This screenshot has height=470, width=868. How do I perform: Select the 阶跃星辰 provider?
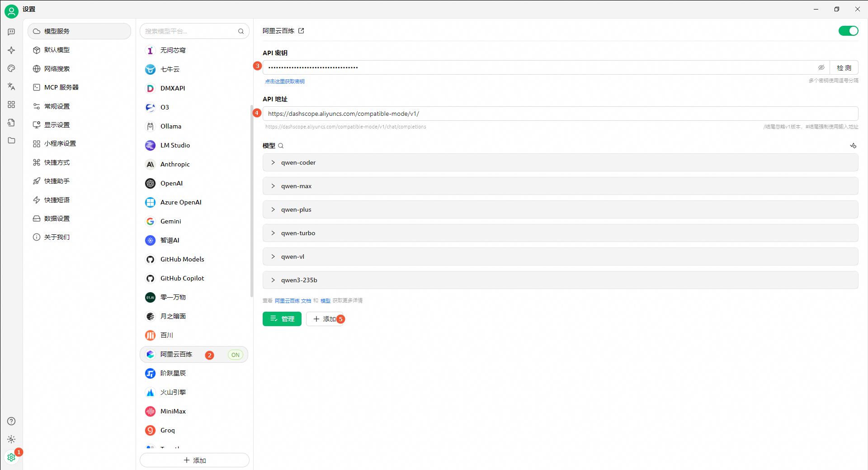(x=194, y=373)
